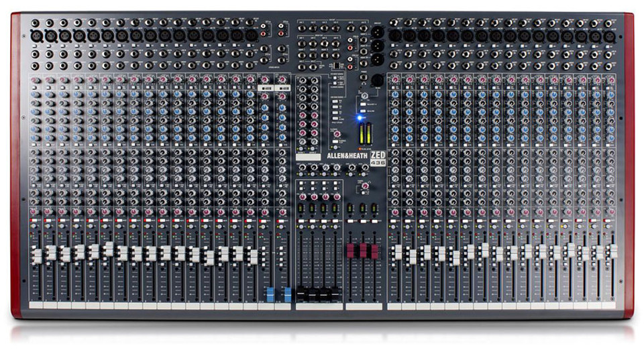The height and width of the screenshot is (352, 644).
Task: Move the first white fader of the right channel bank
Action: (398, 252)
